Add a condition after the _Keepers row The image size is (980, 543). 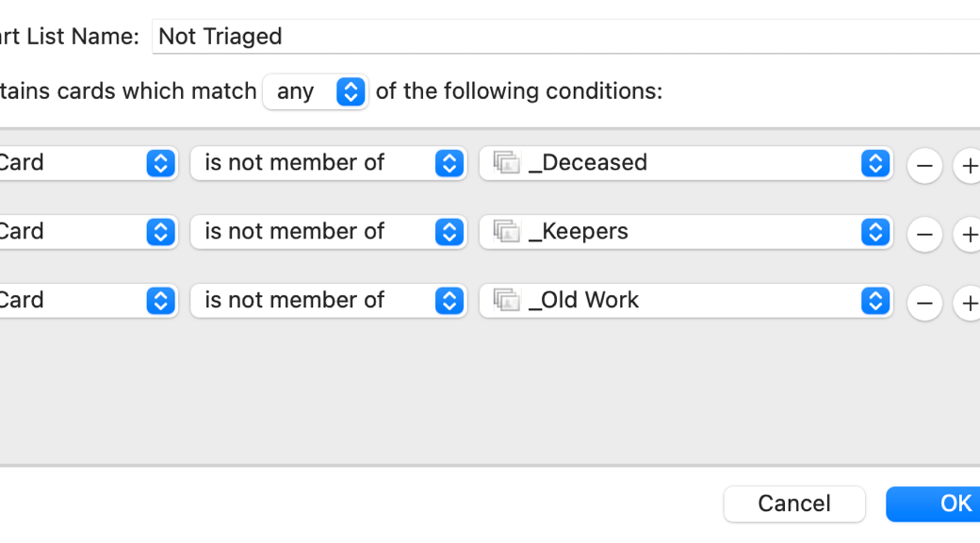969,235
